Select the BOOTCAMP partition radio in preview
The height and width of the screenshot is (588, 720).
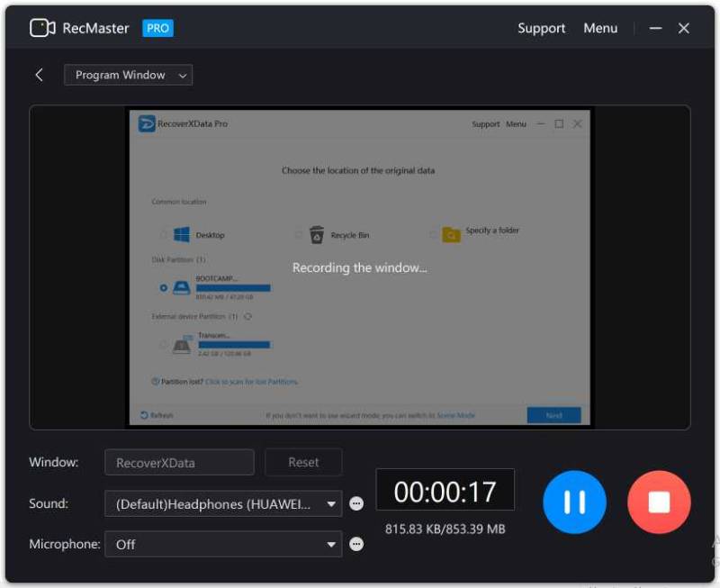[x=164, y=288]
